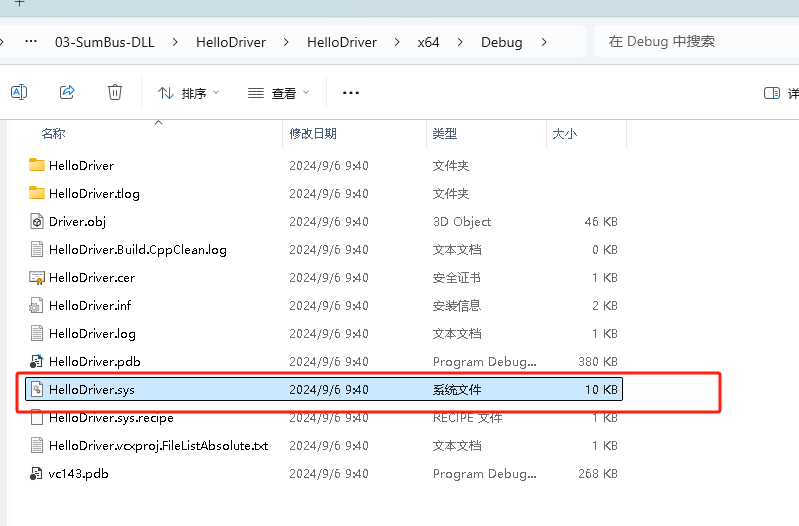Click the HelloDriver.cer file name
This screenshot has height=526, width=799.
tap(92, 278)
